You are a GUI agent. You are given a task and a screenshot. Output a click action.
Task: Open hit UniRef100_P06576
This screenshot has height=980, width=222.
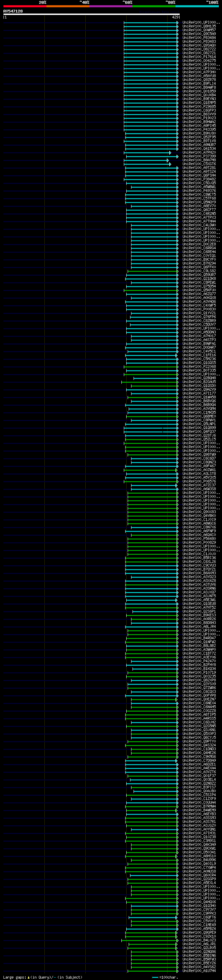coord(199,481)
